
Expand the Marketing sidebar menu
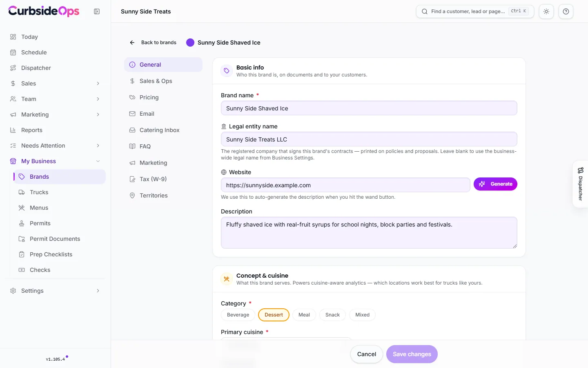(55, 114)
